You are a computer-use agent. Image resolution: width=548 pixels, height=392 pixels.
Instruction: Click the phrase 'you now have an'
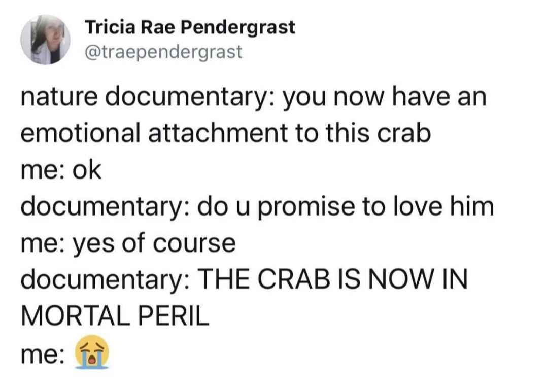[x=385, y=97]
